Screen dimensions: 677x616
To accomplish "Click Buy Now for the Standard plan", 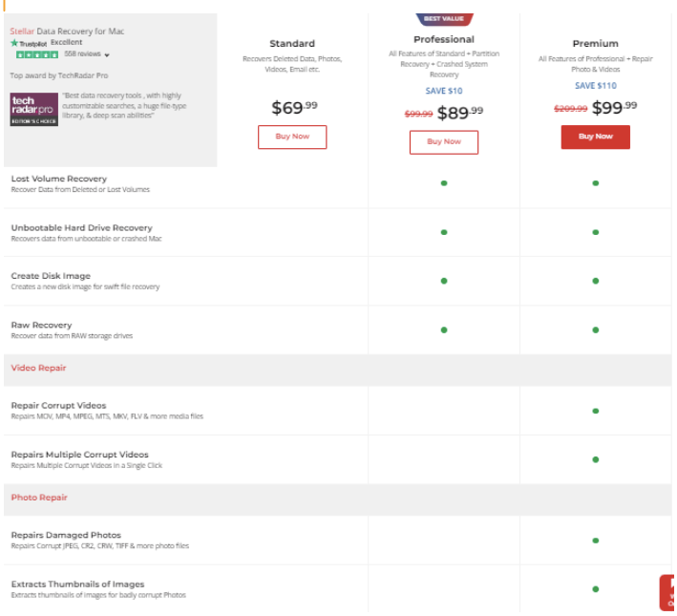I will [x=292, y=137].
